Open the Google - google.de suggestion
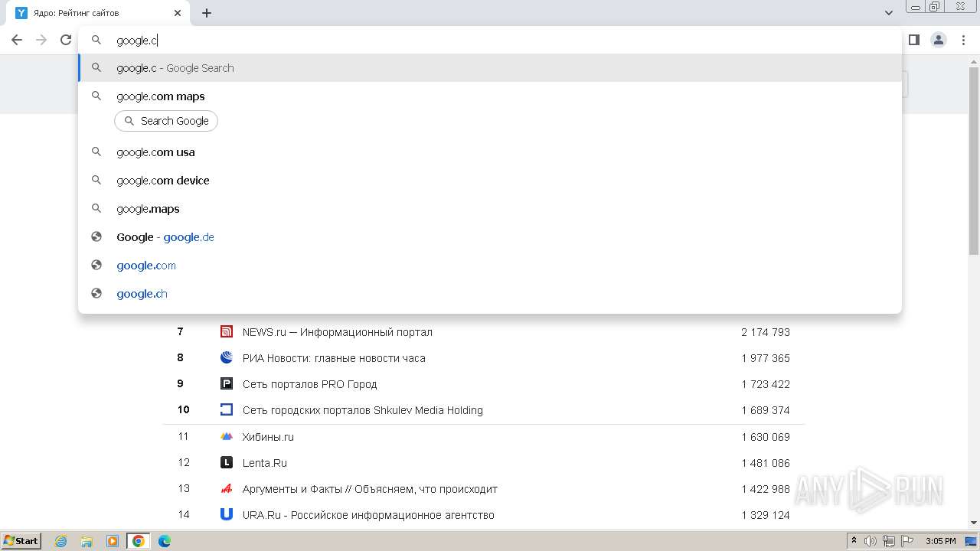The width and height of the screenshot is (980, 551). (x=490, y=237)
